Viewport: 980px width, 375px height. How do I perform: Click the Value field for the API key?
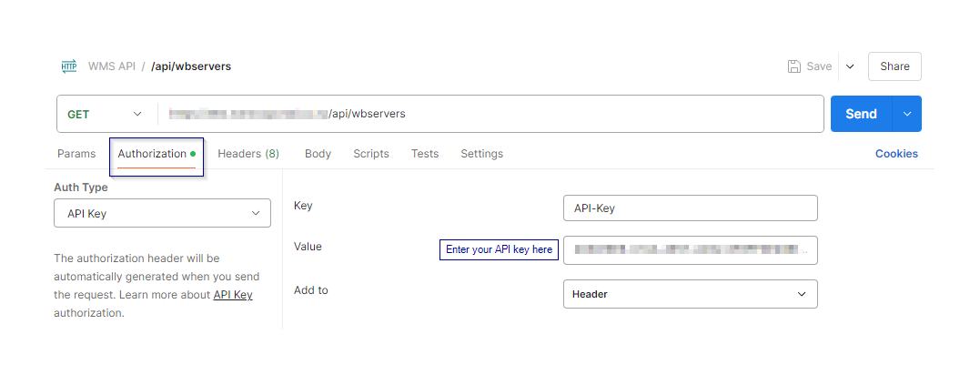pos(690,250)
